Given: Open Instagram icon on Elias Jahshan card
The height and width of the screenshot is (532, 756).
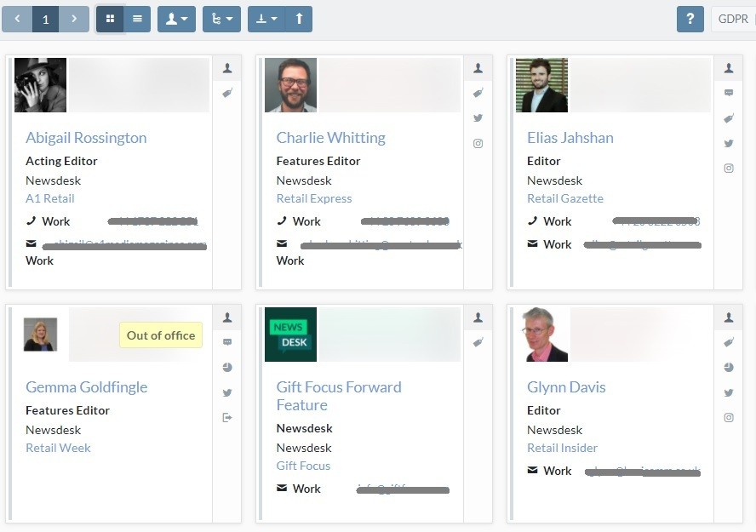Looking at the screenshot, I should (x=729, y=169).
